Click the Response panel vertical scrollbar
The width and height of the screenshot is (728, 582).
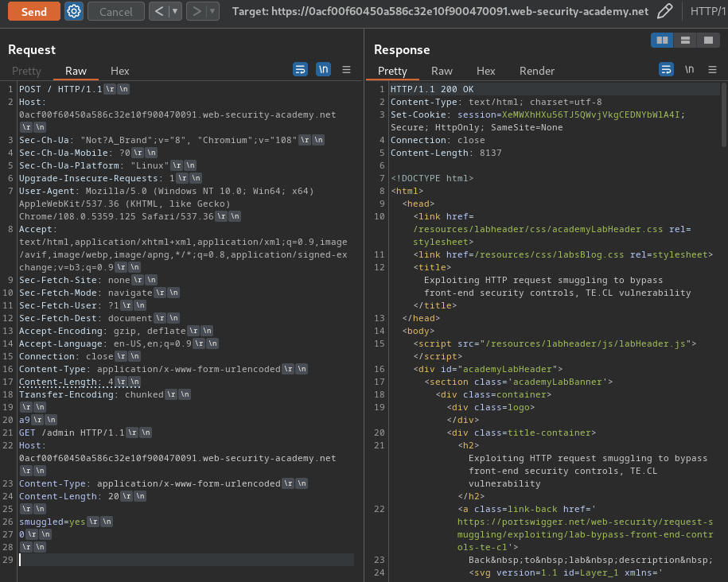[724, 114]
